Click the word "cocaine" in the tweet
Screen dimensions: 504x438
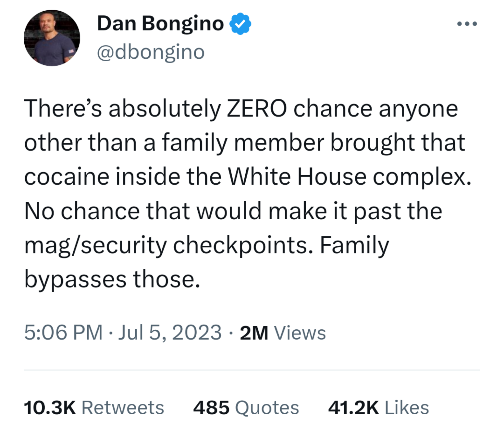tap(67, 177)
